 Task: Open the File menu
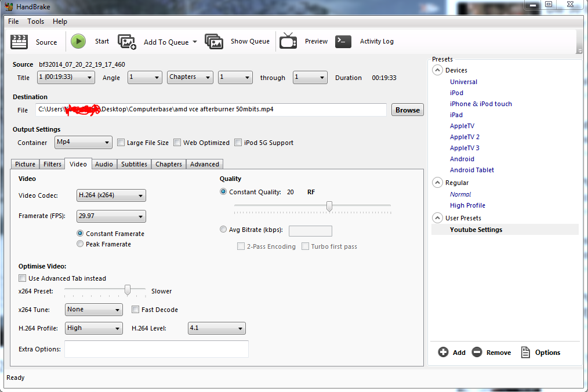click(x=13, y=21)
